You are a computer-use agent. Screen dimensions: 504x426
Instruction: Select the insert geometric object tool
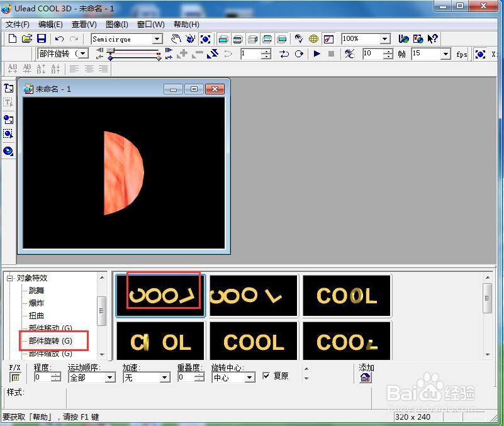pos(8,151)
